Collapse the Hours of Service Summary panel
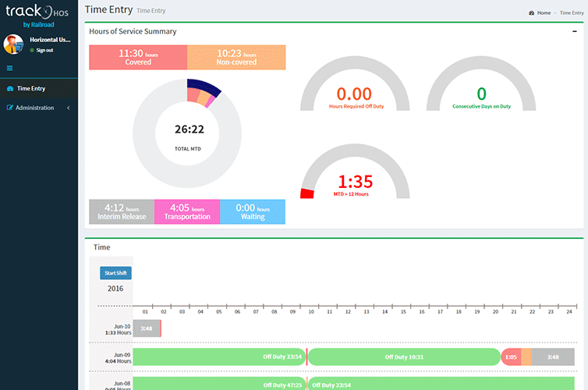 tap(575, 32)
